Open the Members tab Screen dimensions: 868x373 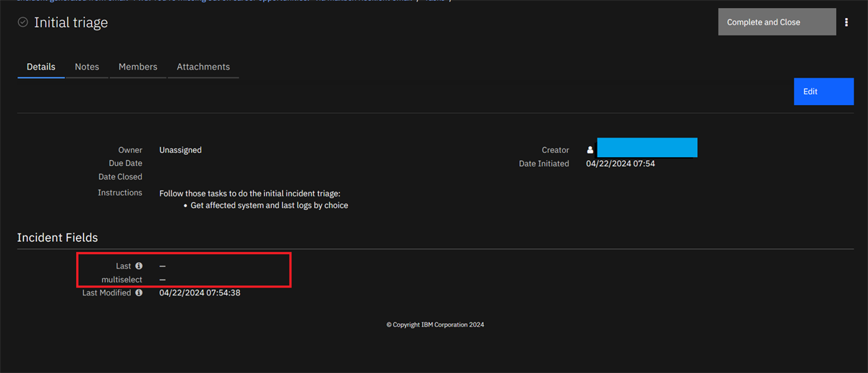point(138,67)
